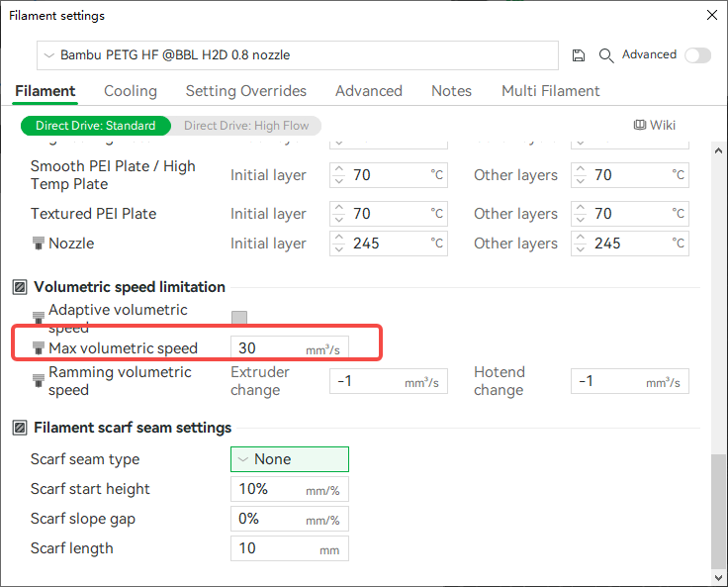Open the Advanced tab
The height and width of the screenshot is (587, 728).
pos(369,91)
